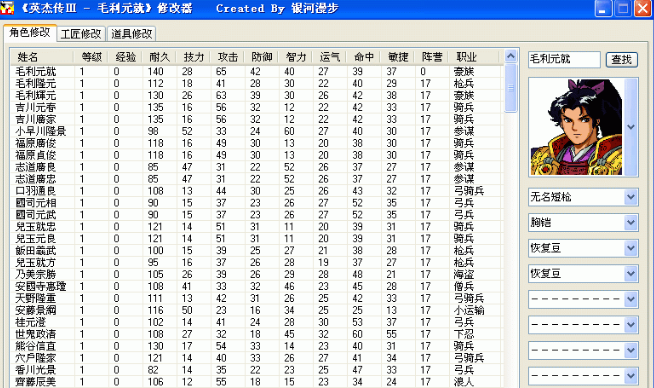Click the scroll up arrow of the list
The image size is (654, 388).
511,56
